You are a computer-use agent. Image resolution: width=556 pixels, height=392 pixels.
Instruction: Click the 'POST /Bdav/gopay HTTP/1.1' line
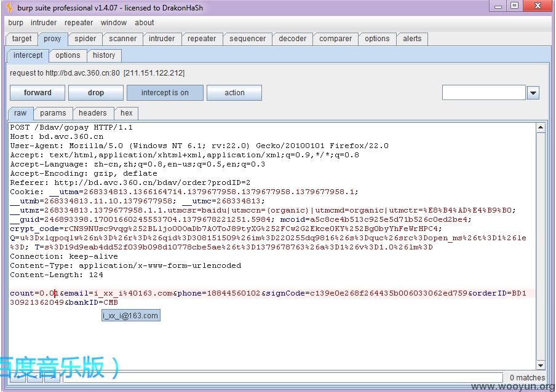[x=71, y=127]
